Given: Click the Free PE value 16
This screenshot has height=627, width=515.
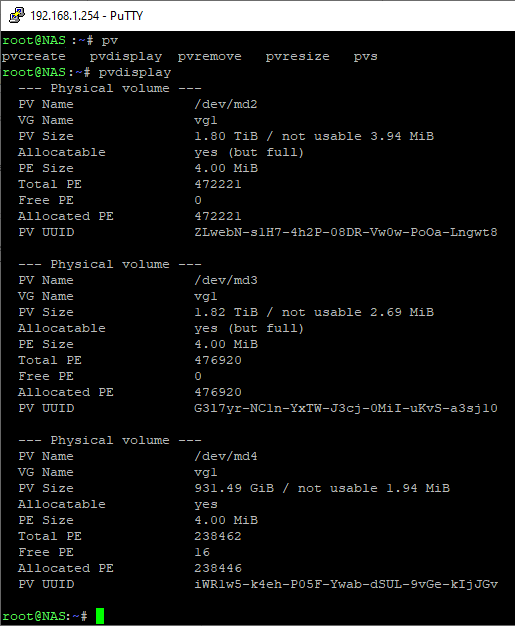Looking at the screenshot, I should (x=202, y=552).
